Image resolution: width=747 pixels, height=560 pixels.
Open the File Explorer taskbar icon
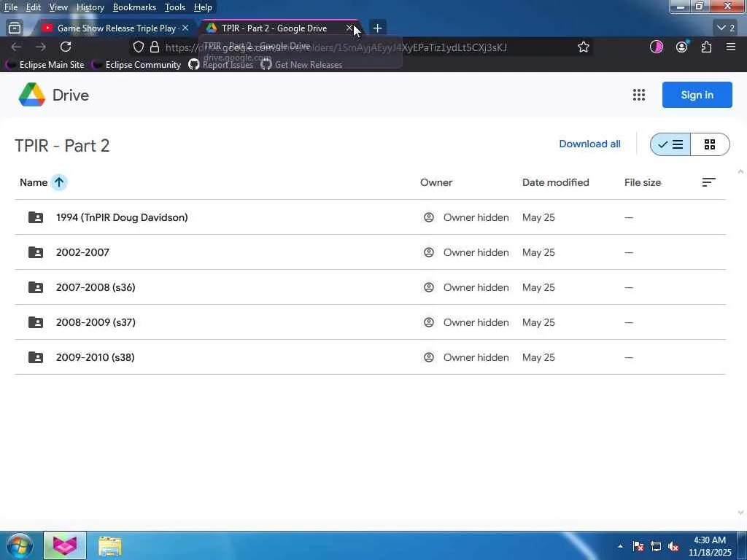pos(110,545)
